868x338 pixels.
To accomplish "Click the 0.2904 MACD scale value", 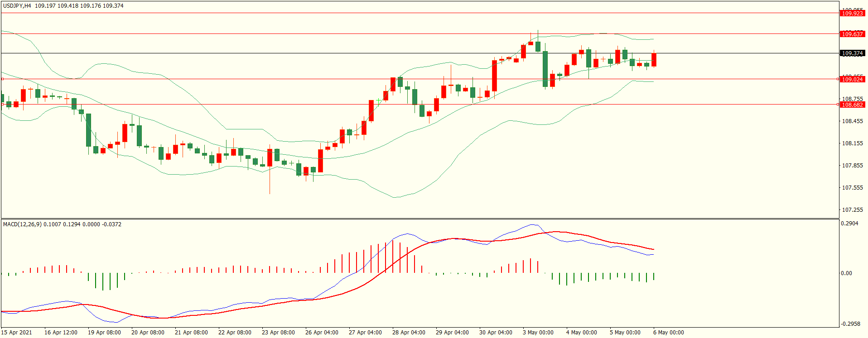I will coord(849,224).
